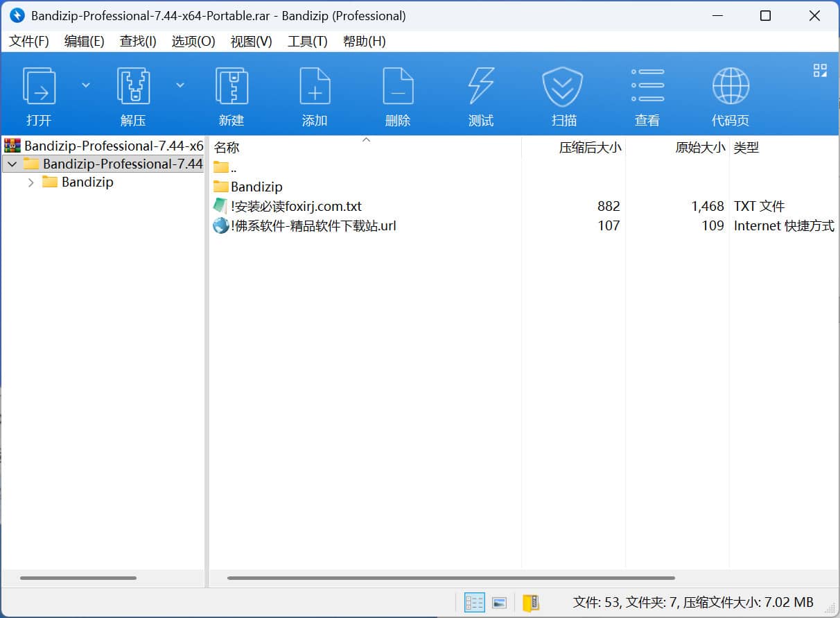Click the status bar file count text
Screen dimensions: 840x618
692,602
